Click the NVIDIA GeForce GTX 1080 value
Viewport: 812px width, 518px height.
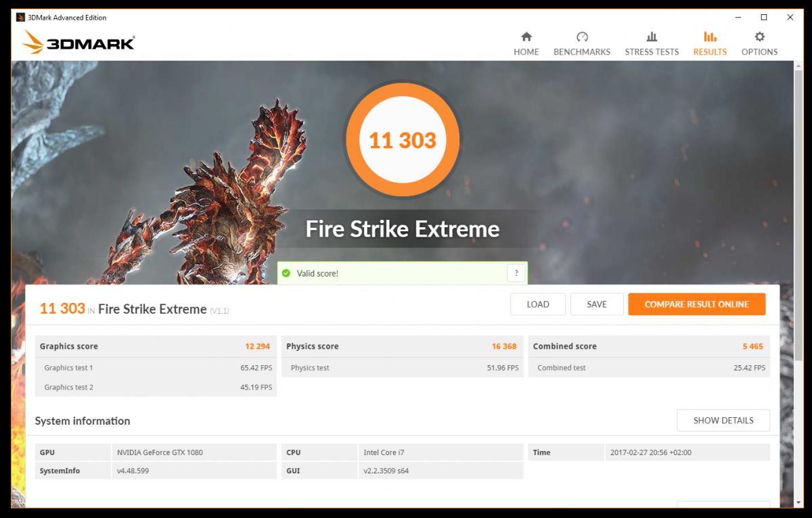pos(160,452)
